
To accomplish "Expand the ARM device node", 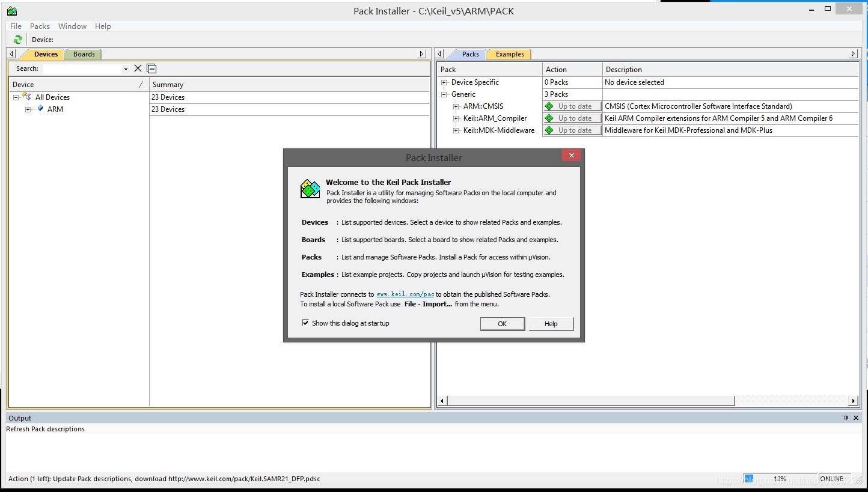I will (28, 109).
